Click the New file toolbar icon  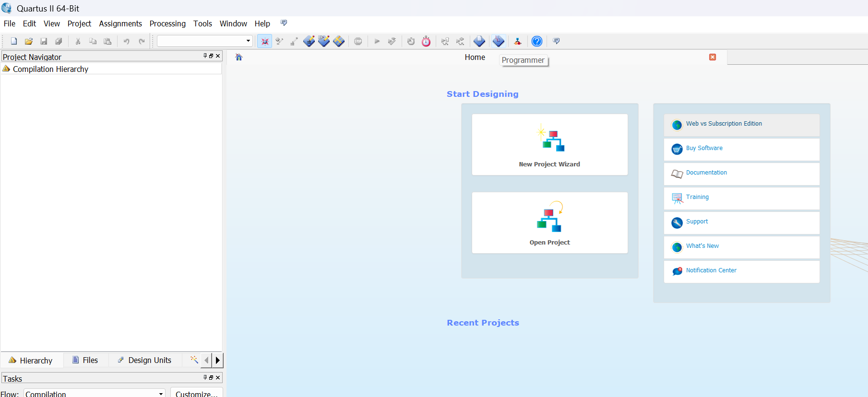click(14, 41)
